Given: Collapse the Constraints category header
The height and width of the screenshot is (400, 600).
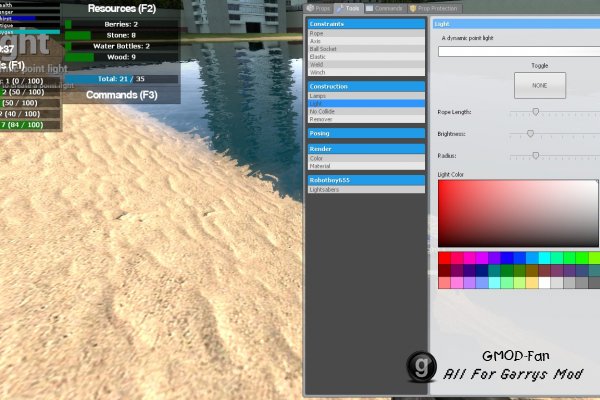Looking at the screenshot, I should pos(366,24).
